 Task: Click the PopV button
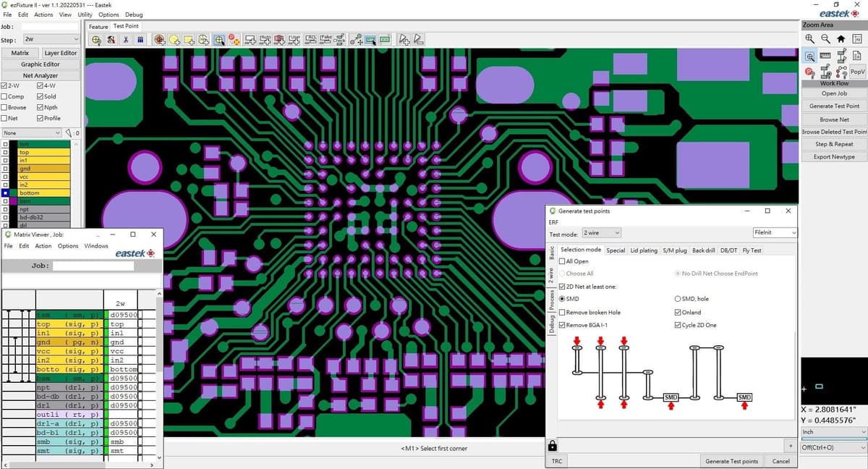857,72
